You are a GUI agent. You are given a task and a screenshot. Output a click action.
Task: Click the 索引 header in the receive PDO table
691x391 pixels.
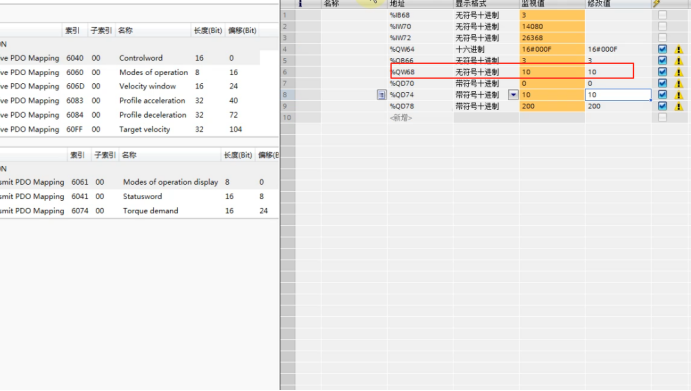(x=72, y=30)
